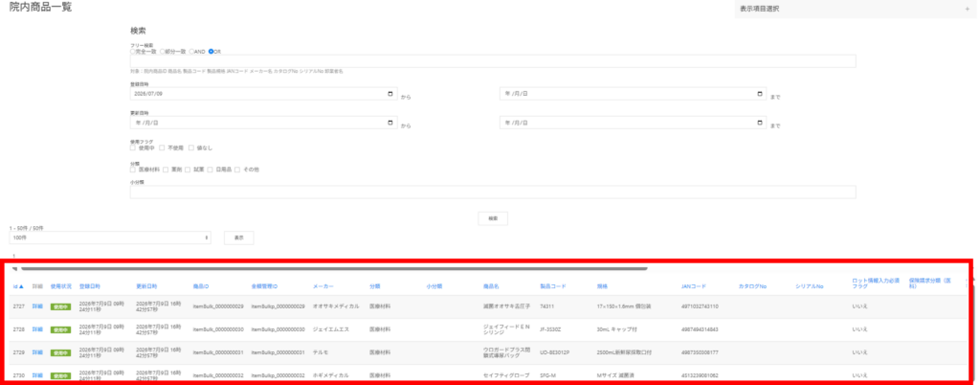This screenshot has height=385, width=980.
Task: Check the その他 category checkbox
Action: 237,170
